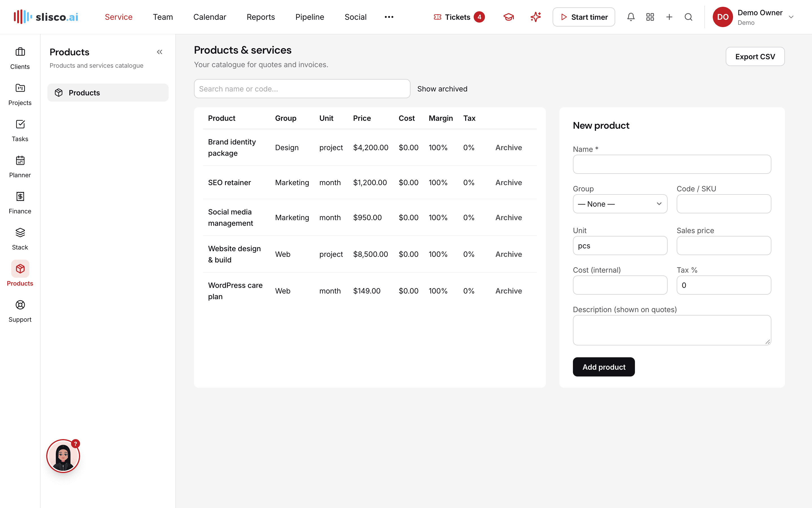The height and width of the screenshot is (508, 812).
Task: Open the Reports tab
Action: 261,17
